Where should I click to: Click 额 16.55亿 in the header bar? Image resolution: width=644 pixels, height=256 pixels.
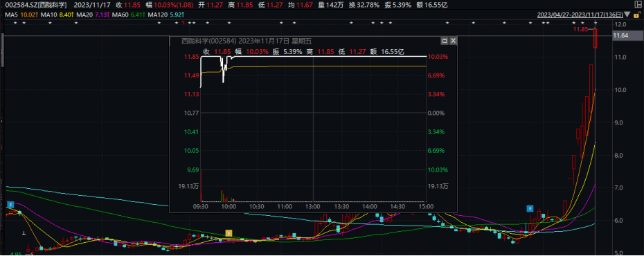[x=433, y=6]
